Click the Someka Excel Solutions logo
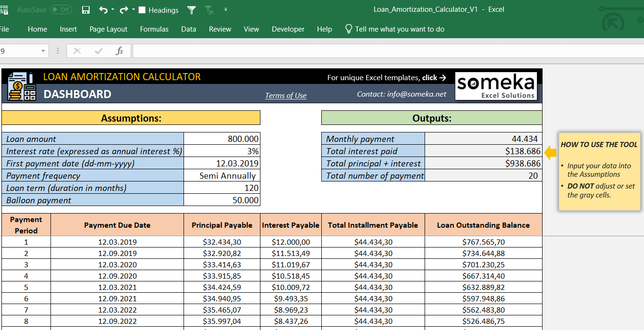Screen dimensions: 644x330 [x=496, y=86]
